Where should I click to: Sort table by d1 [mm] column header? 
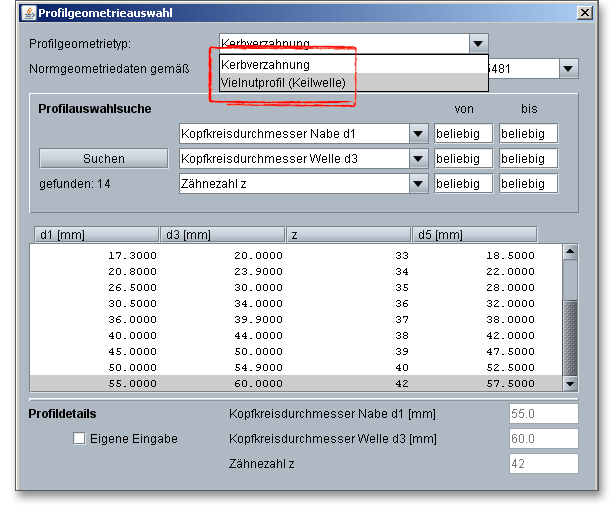pyautogui.click(x=95, y=235)
